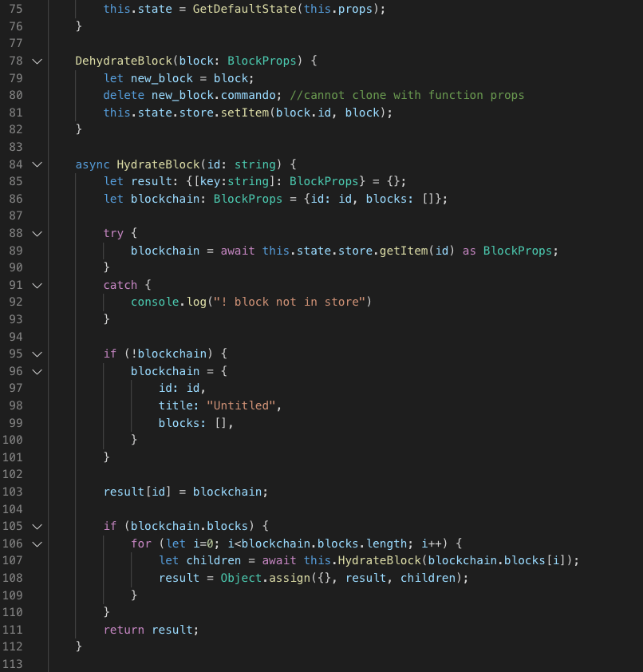
Task: Collapse the if (!blockchain) block
Action: point(37,354)
